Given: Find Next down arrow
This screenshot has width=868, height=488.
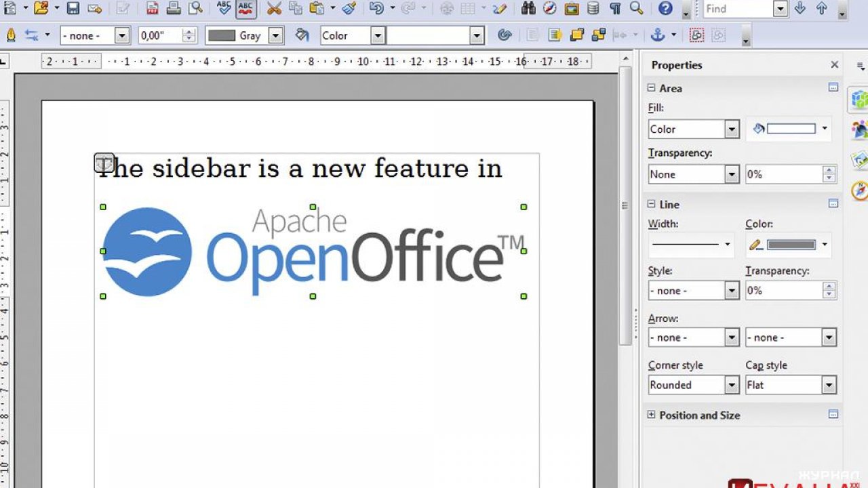Looking at the screenshot, I should point(800,8).
